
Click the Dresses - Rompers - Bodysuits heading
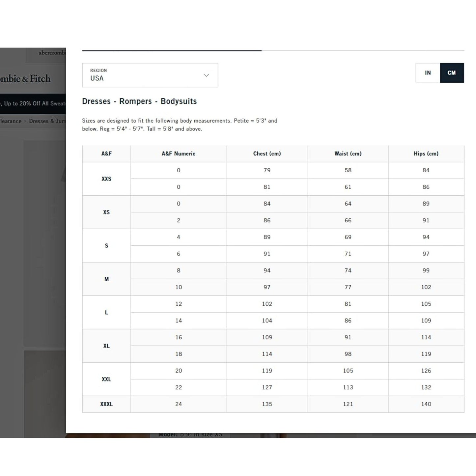(139, 101)
